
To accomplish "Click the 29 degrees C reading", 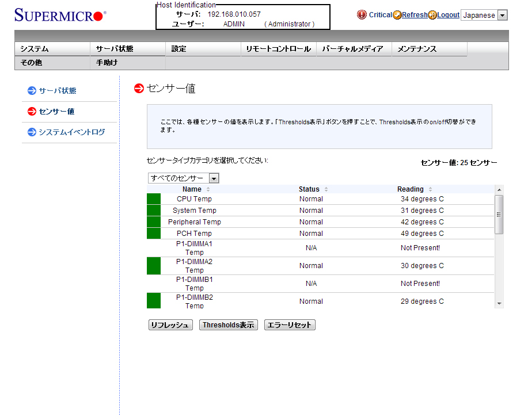I will 423,301.
